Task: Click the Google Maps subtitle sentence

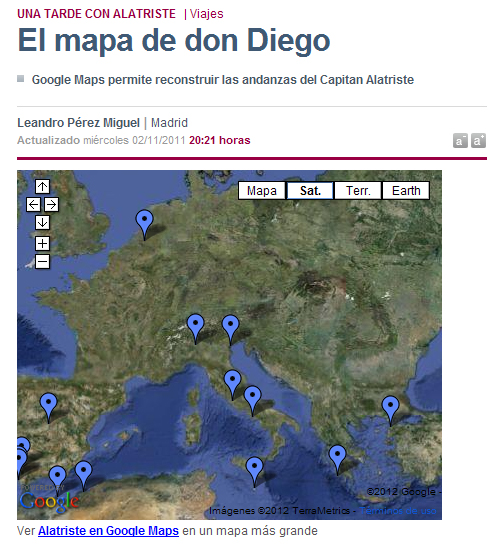Action: (223, 80)
